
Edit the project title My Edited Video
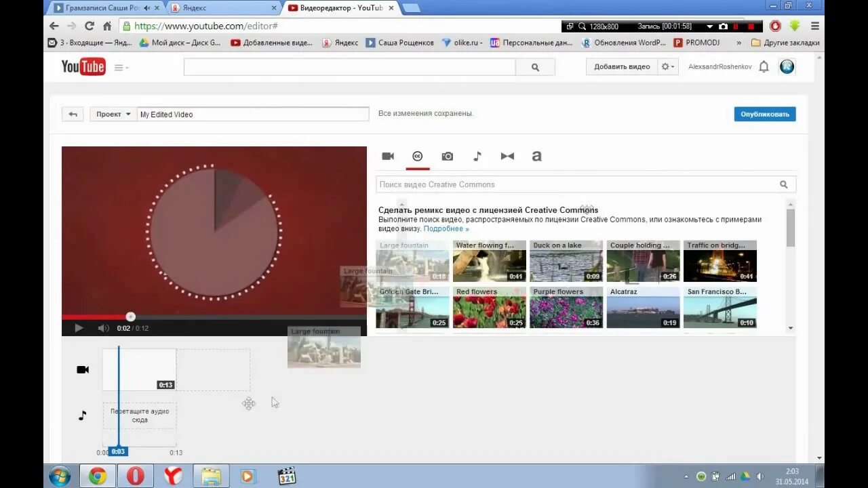pyautogui.click(x=253, y=115)
